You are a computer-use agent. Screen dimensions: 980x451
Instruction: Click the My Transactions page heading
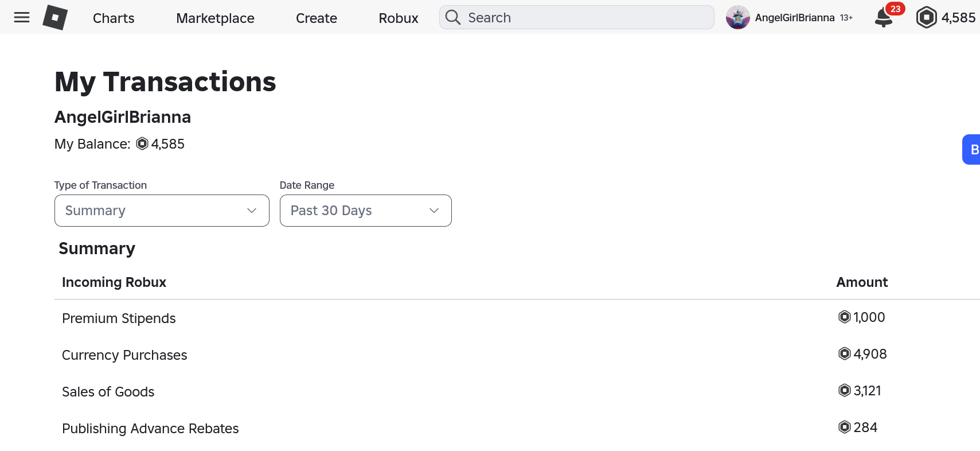(165, 82)
